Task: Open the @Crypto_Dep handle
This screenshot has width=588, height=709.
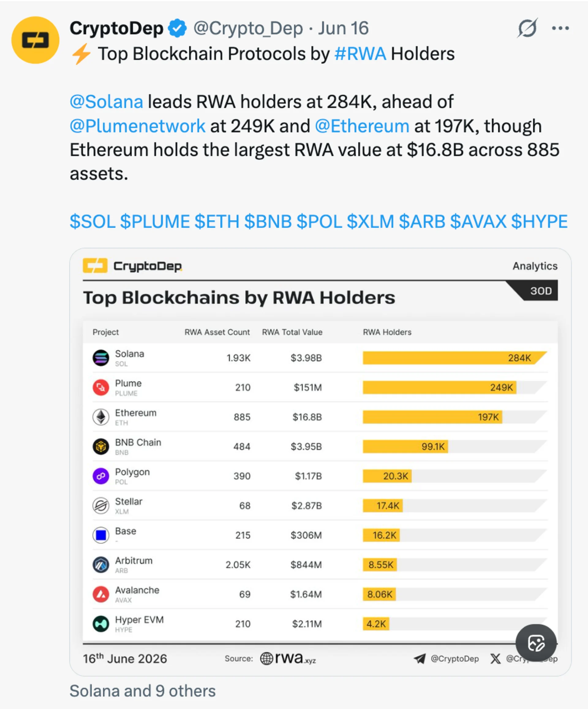Action: pyautogui.click(x=248, y=28)
